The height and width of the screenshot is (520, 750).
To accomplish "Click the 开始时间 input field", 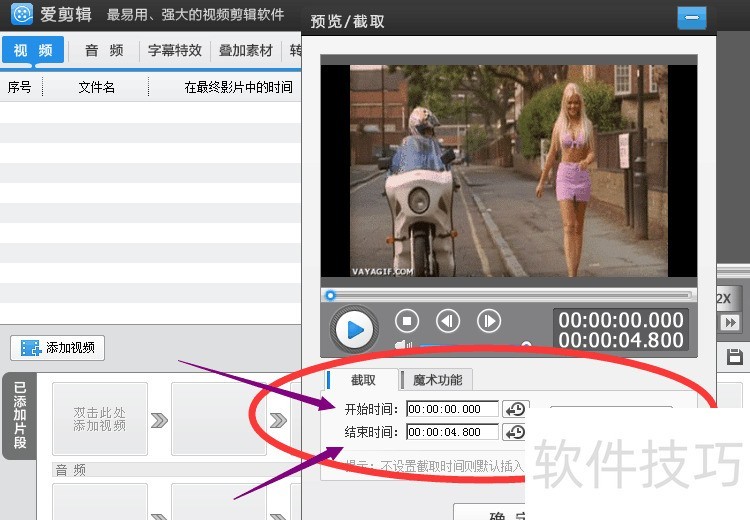I will click(x=452, y=409).
